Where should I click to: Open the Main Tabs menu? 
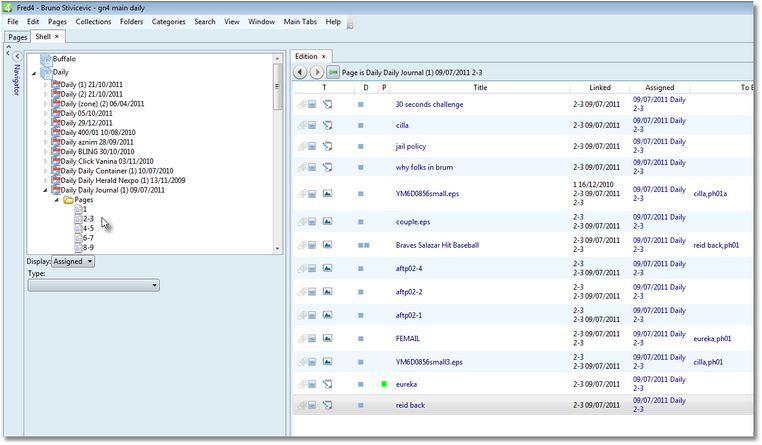[300, 22]
